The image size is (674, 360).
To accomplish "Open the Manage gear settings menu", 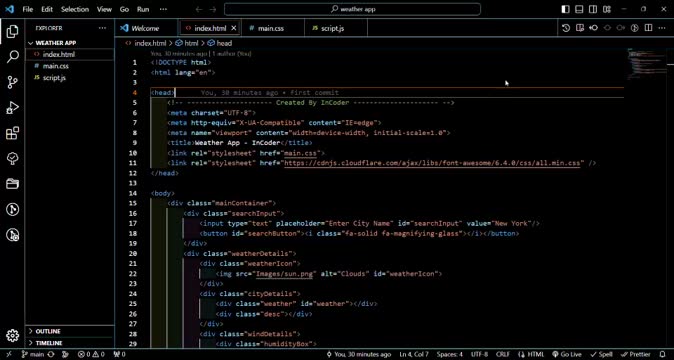I will point(12,336).
